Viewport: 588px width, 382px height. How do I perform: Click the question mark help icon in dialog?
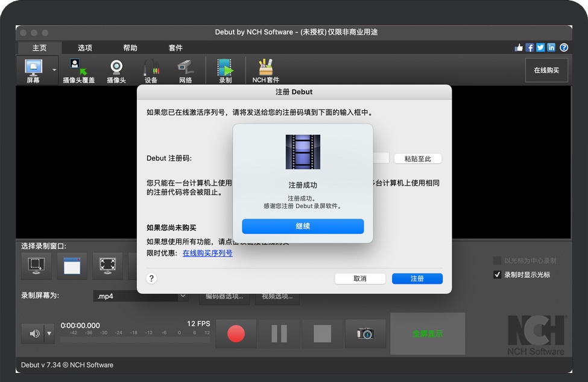[x=151, y=278]
